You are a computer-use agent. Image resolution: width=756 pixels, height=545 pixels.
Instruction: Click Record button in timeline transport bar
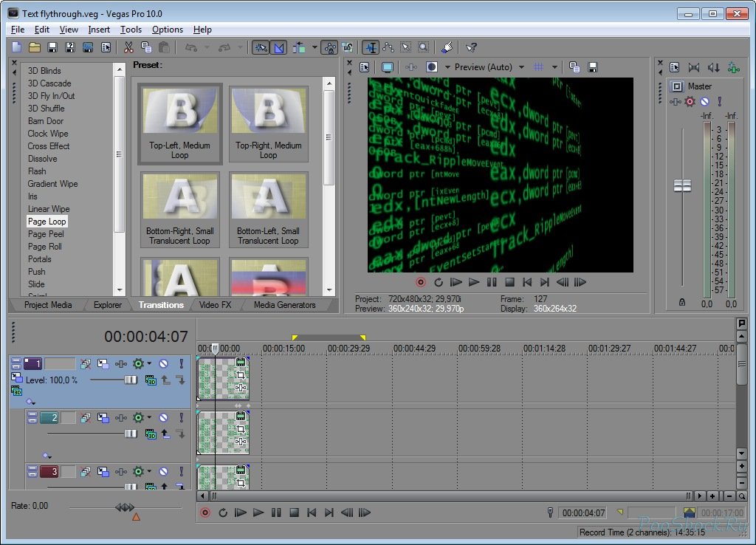point(205,513)
